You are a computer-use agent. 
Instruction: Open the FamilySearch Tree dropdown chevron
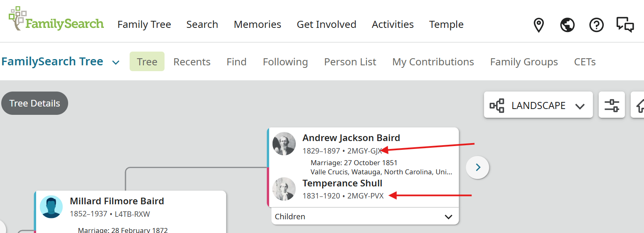116,62
